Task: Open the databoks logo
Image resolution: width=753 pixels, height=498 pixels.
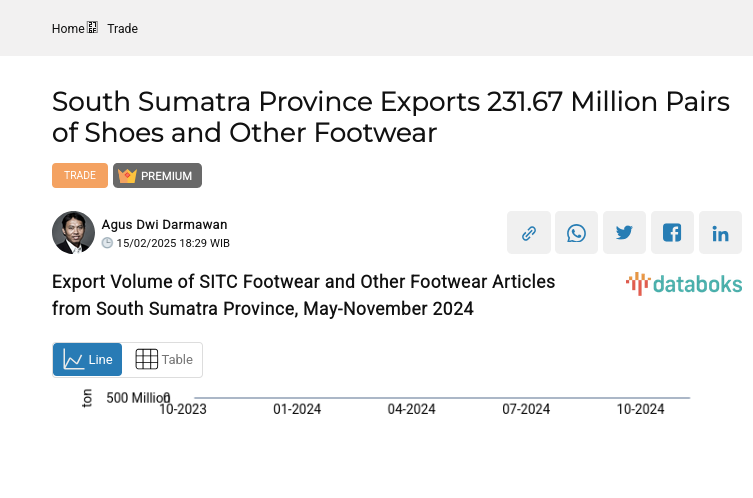Action: pyautogui.click(x=684, y=284)
